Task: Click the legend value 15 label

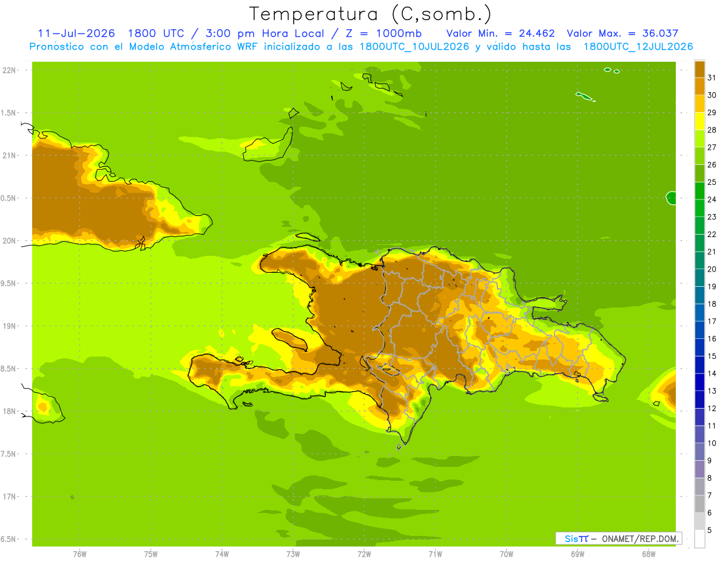Action: (712, 356)
